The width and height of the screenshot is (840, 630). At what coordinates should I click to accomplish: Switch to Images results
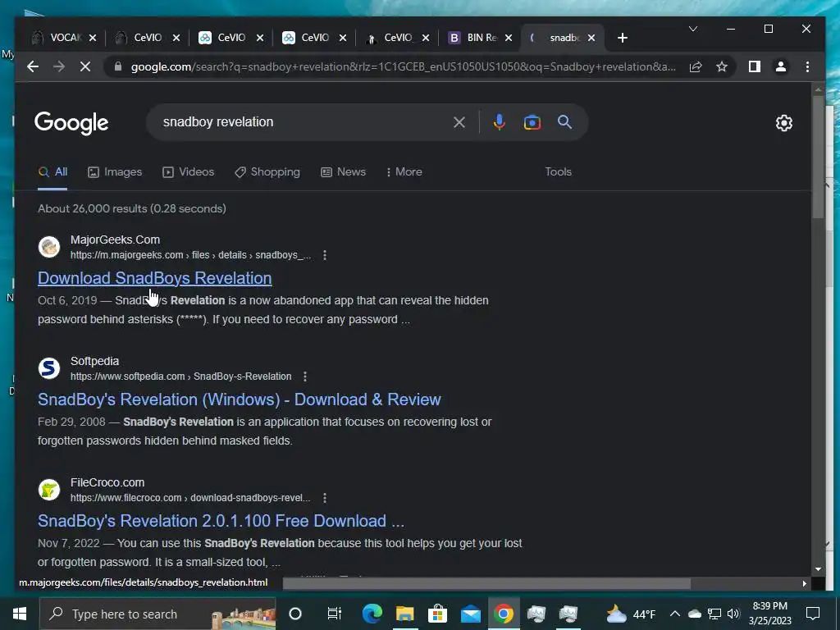(115, 172)
